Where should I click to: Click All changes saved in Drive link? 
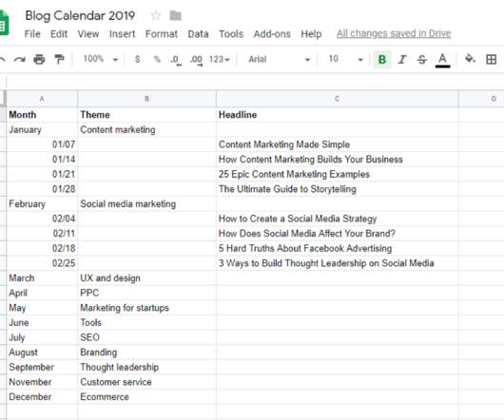tap(394, 33)
